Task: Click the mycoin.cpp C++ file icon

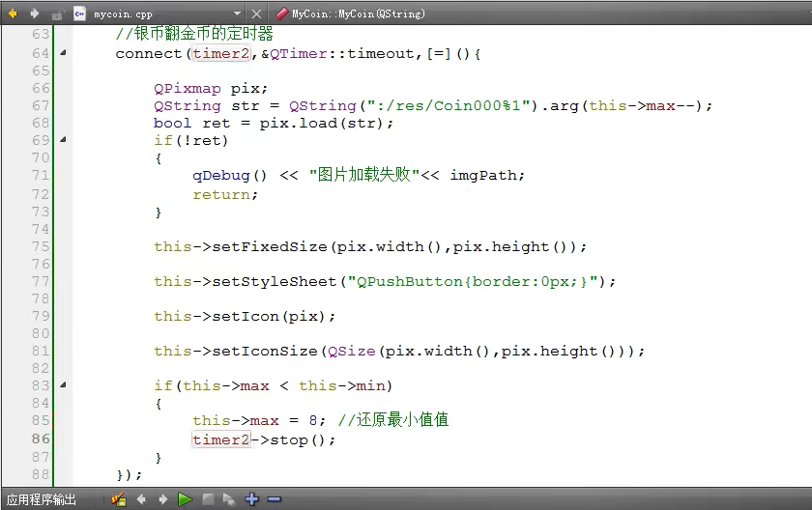Action: tap(79, 14)
